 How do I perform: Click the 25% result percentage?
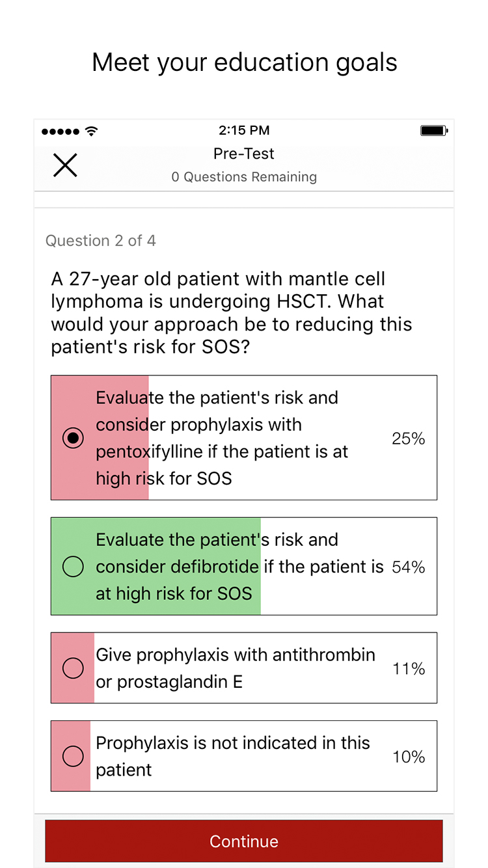(408, 439)
